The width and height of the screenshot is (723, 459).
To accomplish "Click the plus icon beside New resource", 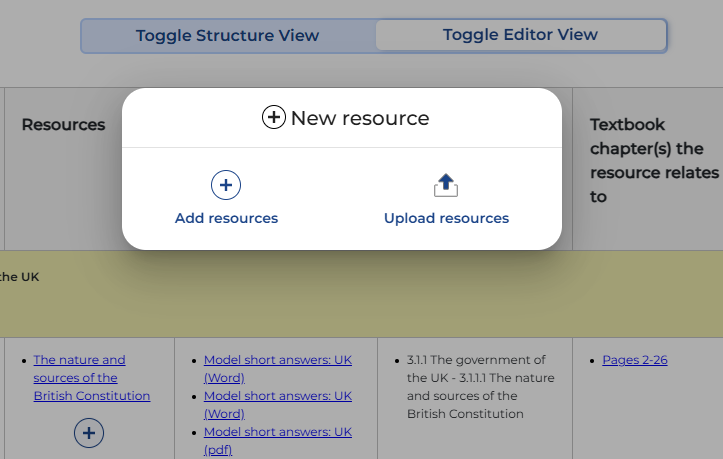I will coord(273,118).
